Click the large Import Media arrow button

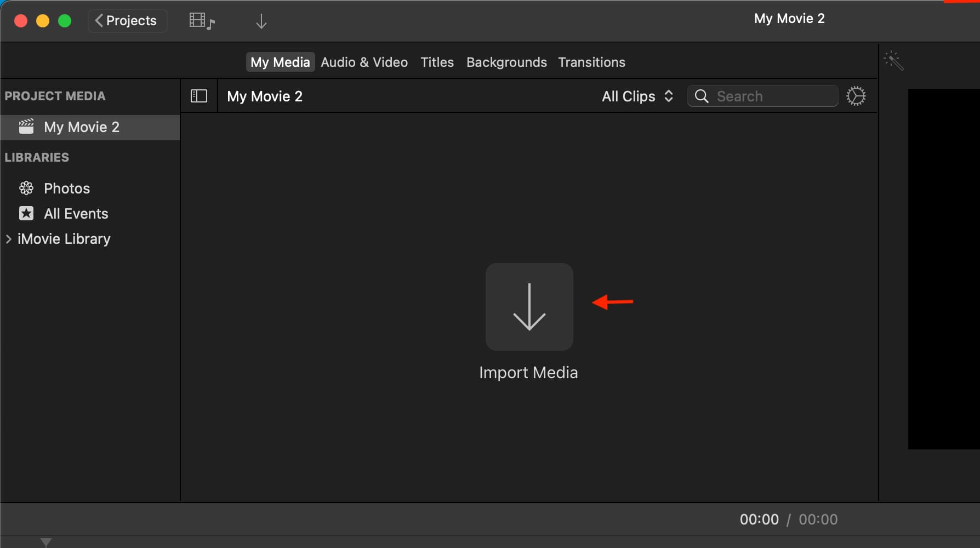coord(529,306)
